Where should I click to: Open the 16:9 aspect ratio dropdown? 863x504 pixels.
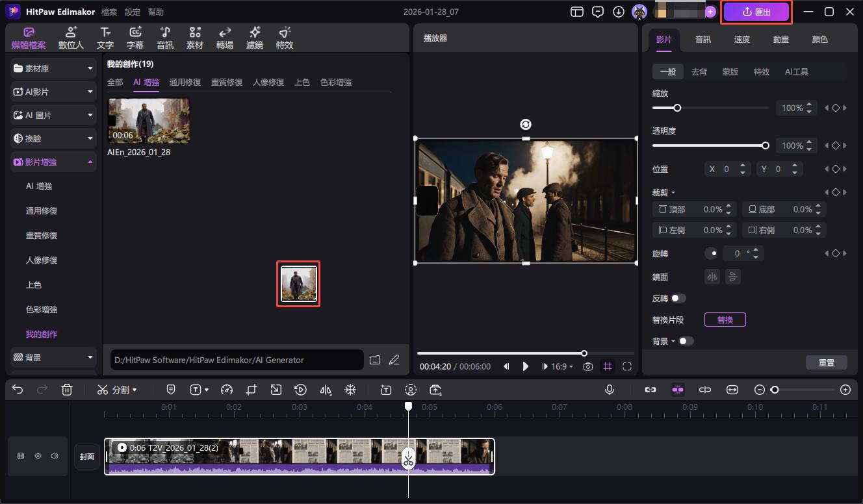(562, 366)
